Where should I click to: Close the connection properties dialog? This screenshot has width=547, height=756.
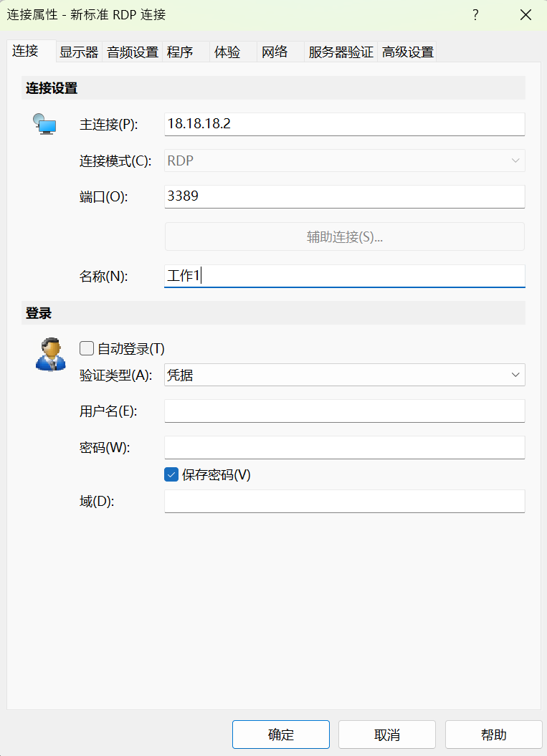(x=525, y=15)
